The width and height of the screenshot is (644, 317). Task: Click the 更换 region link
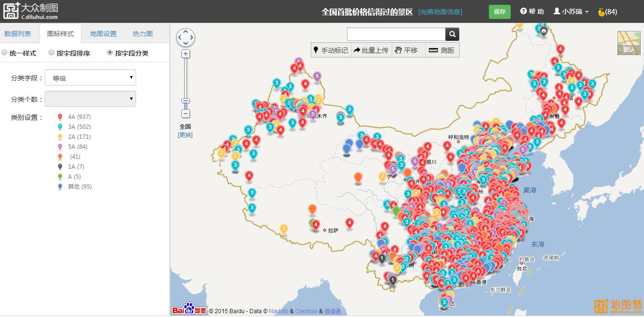coord(185,135)
